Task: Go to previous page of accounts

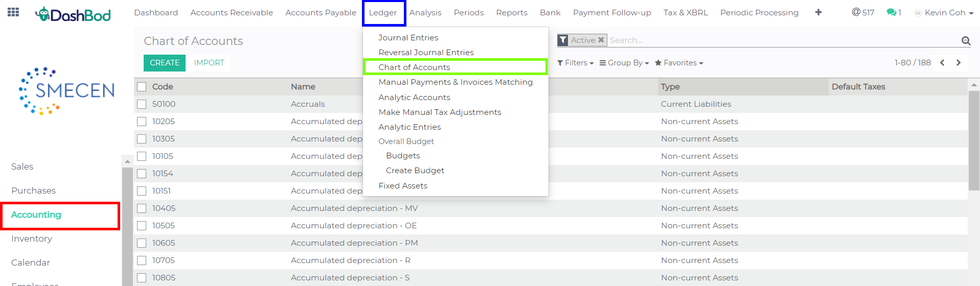Action: coord(942,63)
